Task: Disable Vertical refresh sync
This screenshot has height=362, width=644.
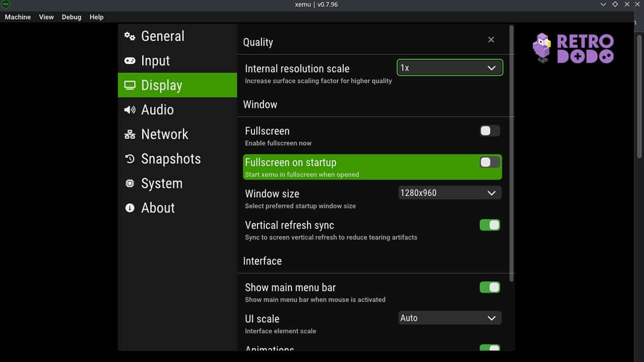Action: [489, 225]
